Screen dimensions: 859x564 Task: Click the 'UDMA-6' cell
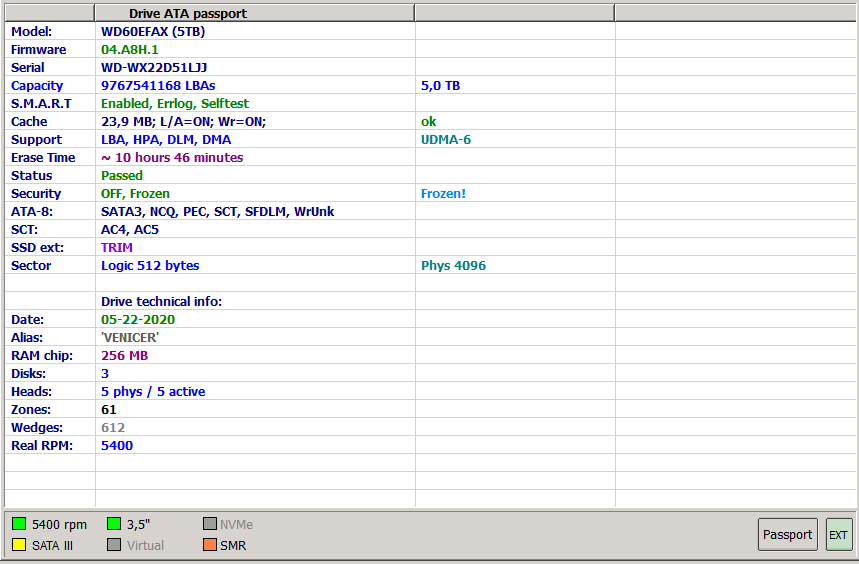pyautogui.click(x=446, y=140)
